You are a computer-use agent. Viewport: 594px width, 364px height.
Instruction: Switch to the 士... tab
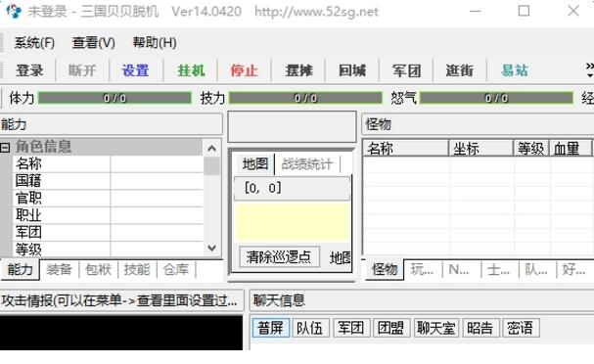[x=498, y=270]
